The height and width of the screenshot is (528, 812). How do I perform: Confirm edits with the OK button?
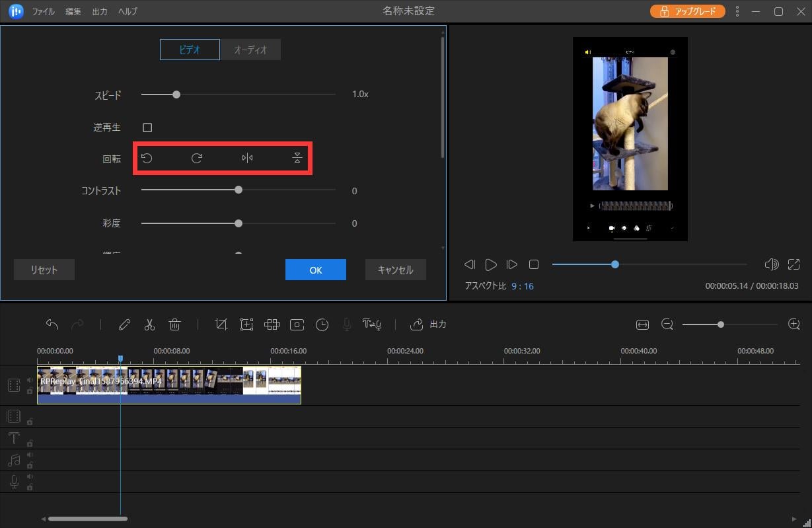(x=315, y=270)
